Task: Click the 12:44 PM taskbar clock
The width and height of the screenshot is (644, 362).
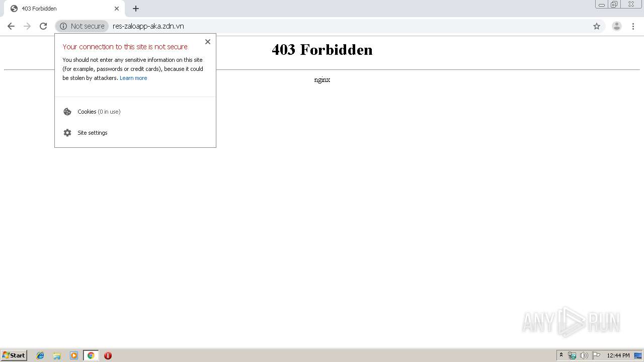Action: point(618,355)
